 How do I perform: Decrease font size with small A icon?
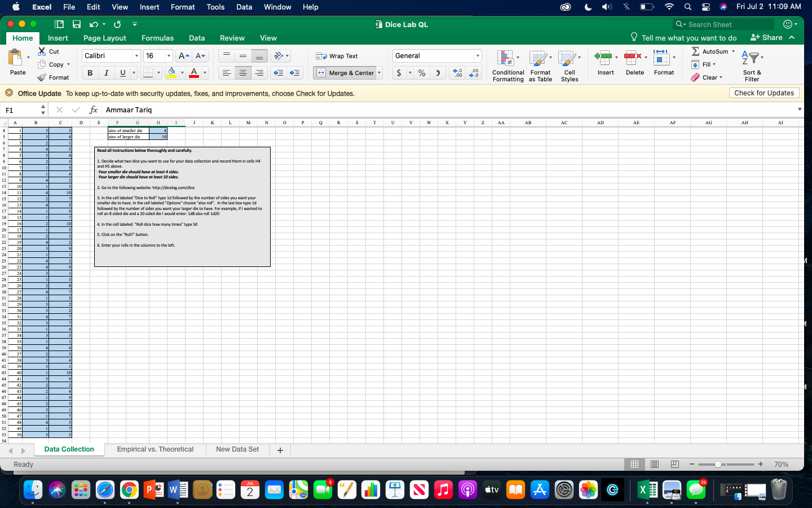click(x=200, y=56)
